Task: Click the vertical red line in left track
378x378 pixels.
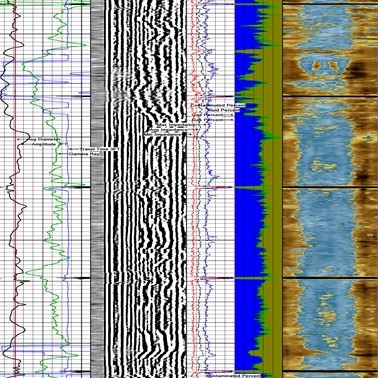Action: 14,189
